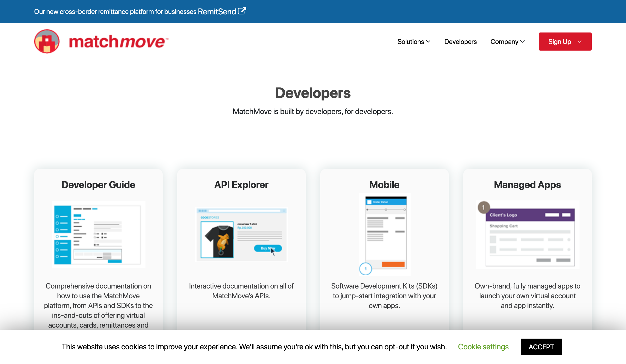Click the Developer Guide documentation illustration

coord(98,235)
